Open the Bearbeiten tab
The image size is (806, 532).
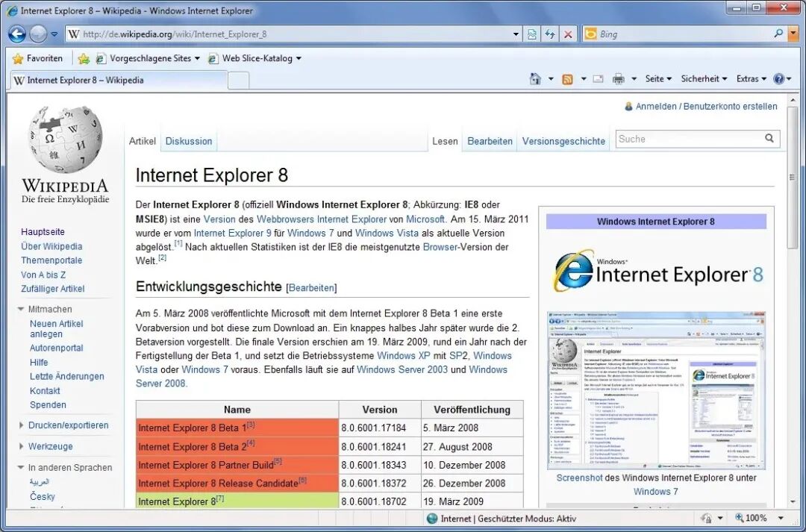pyautogui.click(x=490, y=141)
